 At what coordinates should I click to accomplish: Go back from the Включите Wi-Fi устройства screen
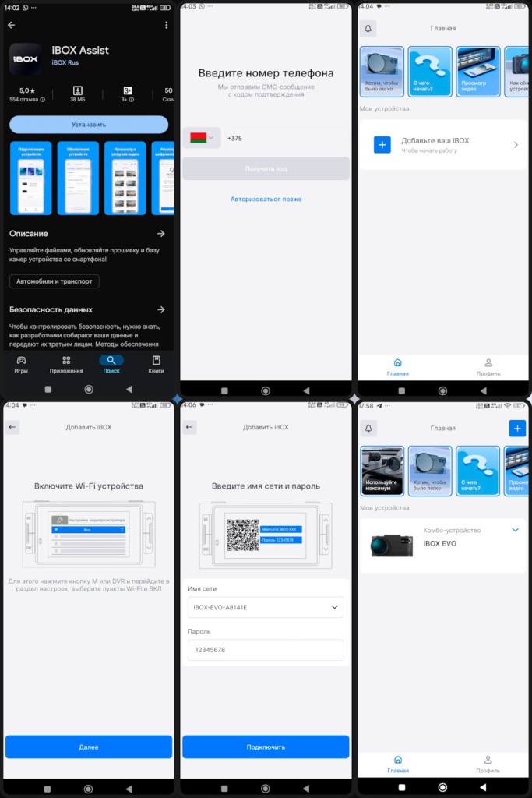click(12, 427)
